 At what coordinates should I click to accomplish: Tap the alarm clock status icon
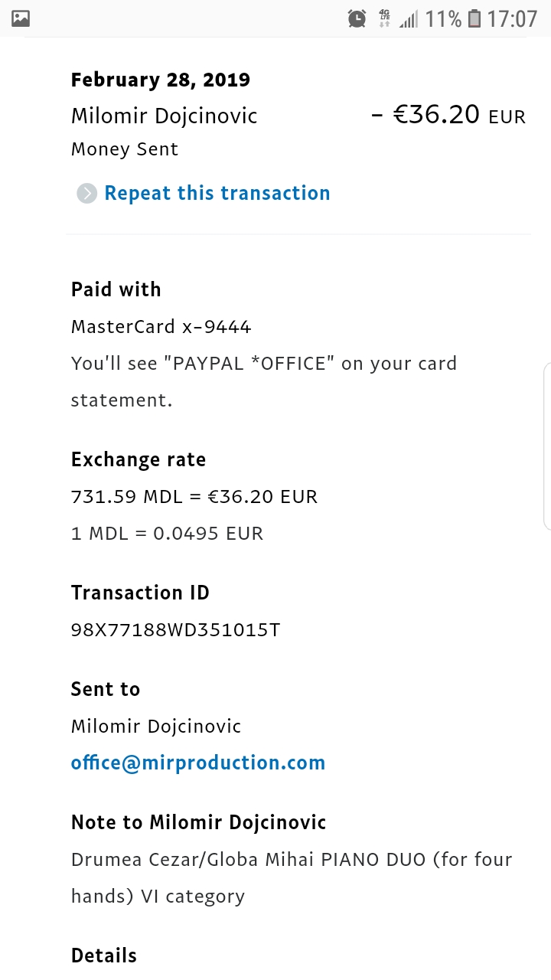pos(357,18)
